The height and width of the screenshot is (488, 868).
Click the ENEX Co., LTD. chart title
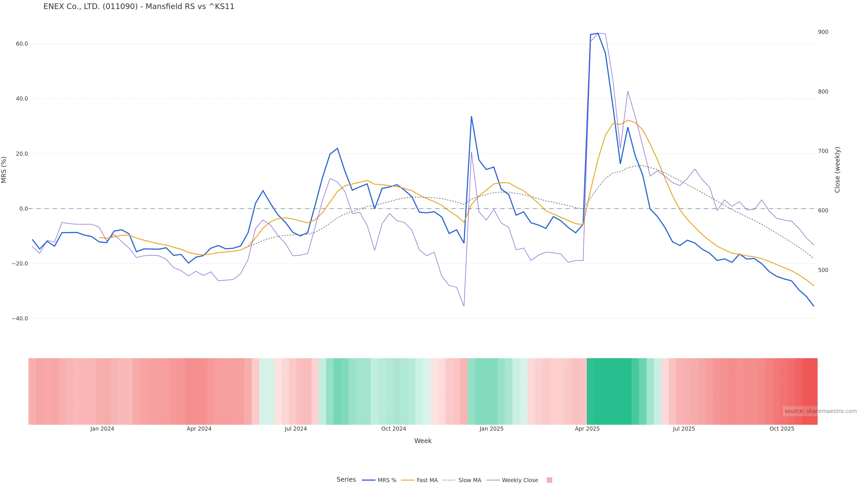[x=139, y=7]
